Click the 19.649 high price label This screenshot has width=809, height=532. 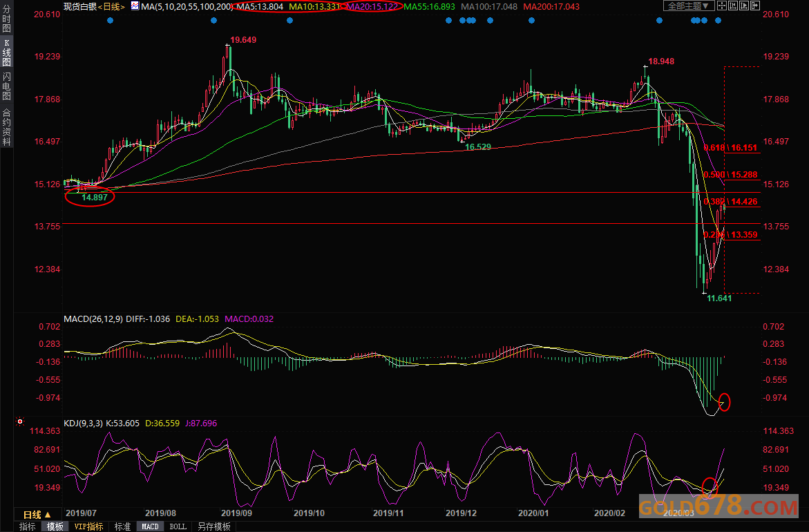coord(243,40)
